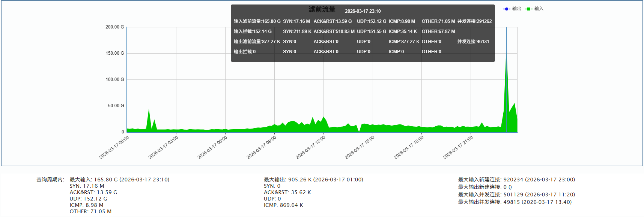Click 最大输出并发连接: 49815 statistic

(515, 202)
